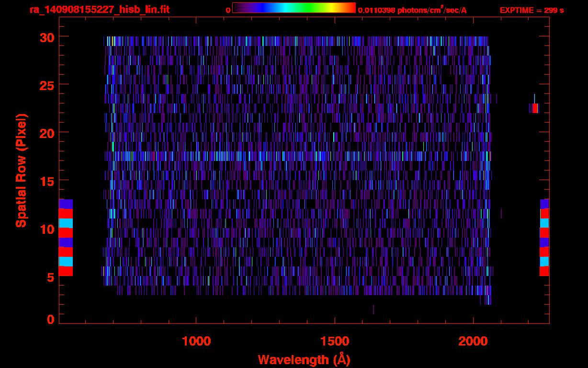Click the 15 spatial row tick label
The width and height of the screenshot is (588, 368).
click(47, 181)
